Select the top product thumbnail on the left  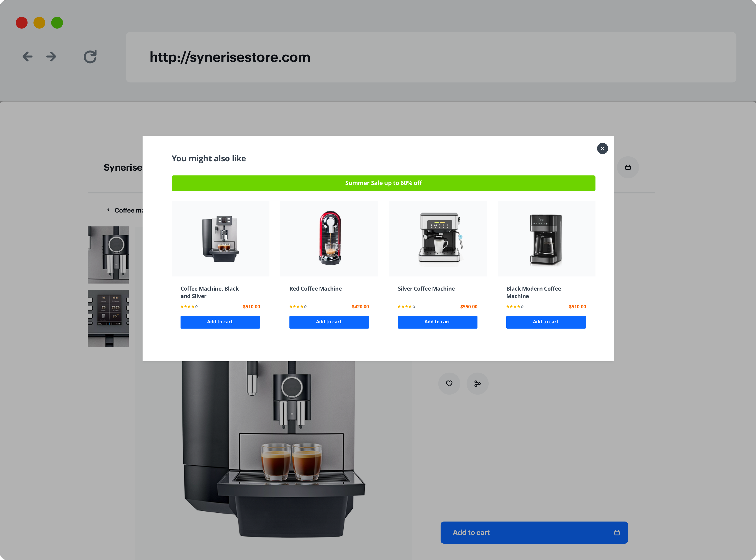(x=108, y=255)
